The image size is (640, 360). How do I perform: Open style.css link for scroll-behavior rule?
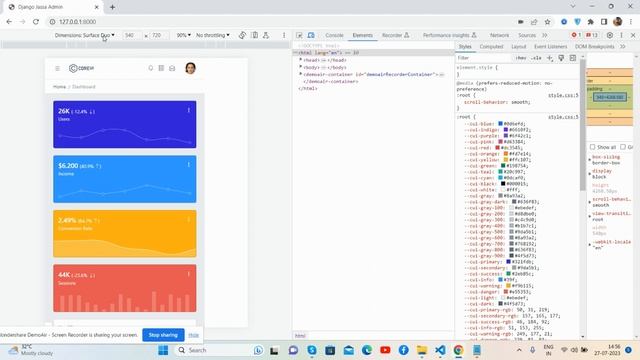[563, 95]
